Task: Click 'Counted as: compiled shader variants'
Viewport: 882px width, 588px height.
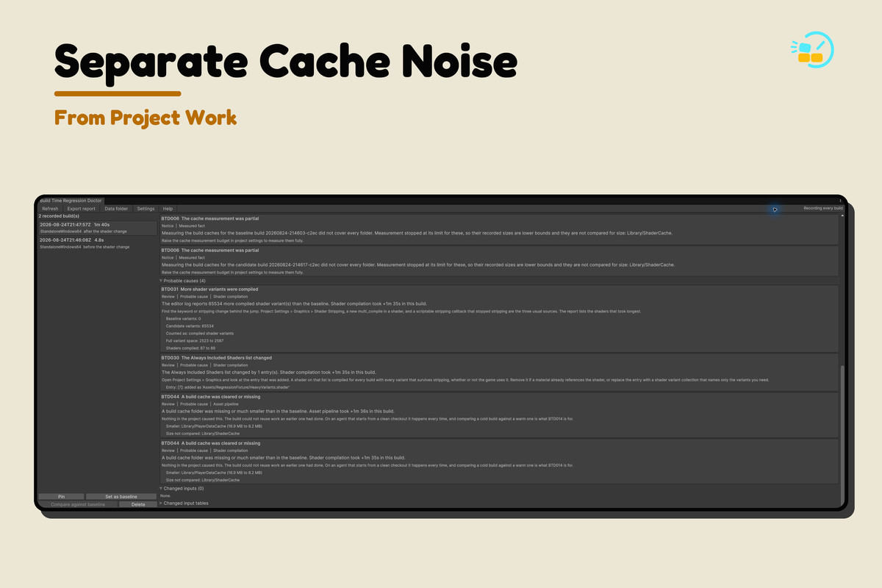Action: (201, 333)
